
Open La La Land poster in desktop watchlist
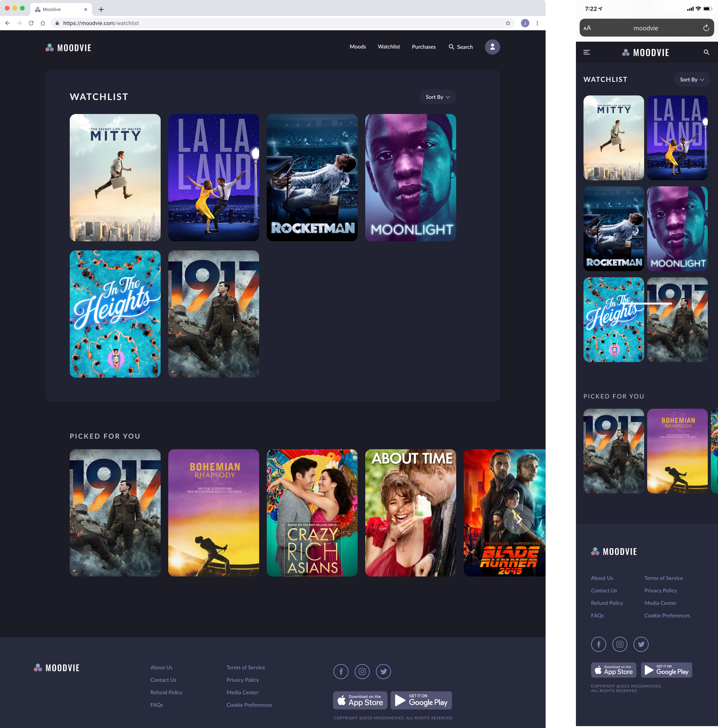[x=214, y=178]
